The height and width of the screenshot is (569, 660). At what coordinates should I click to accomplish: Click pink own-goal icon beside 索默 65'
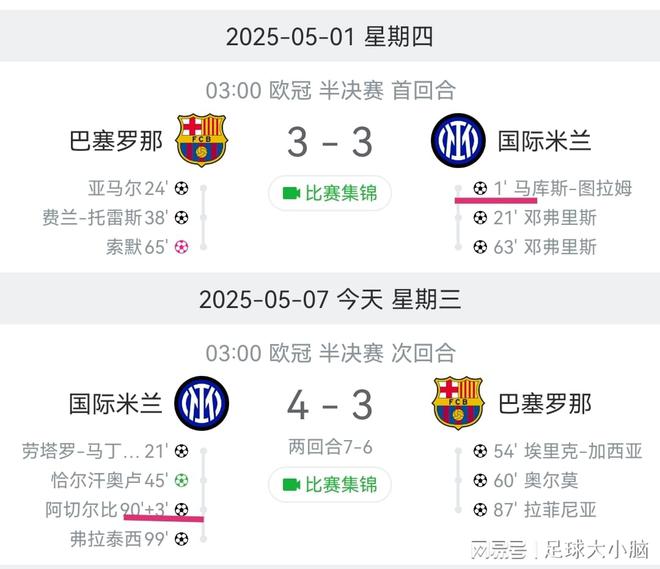pyautogui.click(x=181, y=246)
